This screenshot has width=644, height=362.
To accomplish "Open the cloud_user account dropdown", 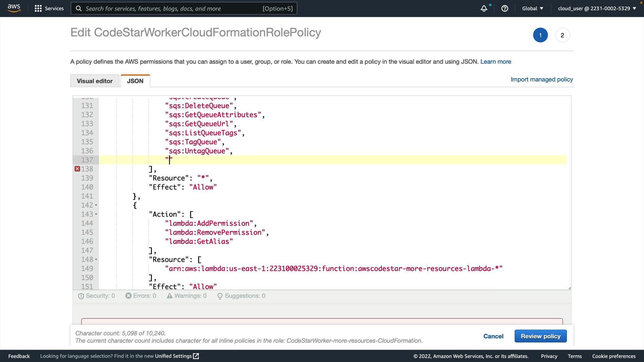I will 597,8.
